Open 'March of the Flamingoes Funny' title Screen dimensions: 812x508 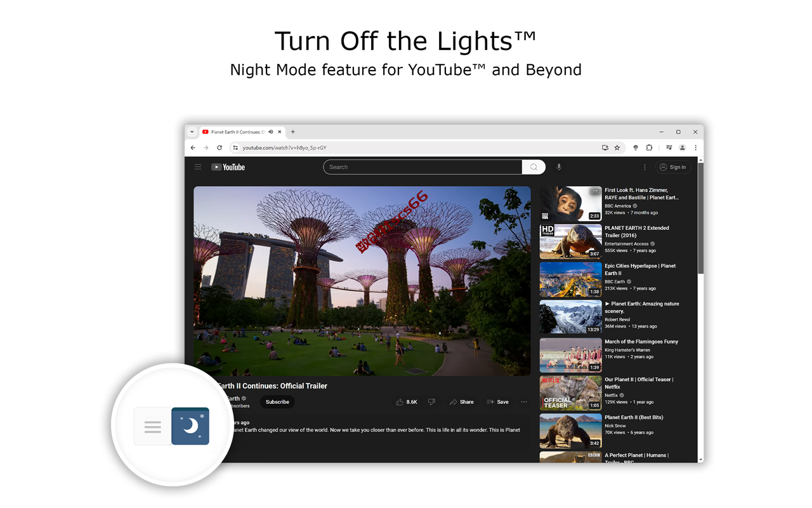point(641,342)
